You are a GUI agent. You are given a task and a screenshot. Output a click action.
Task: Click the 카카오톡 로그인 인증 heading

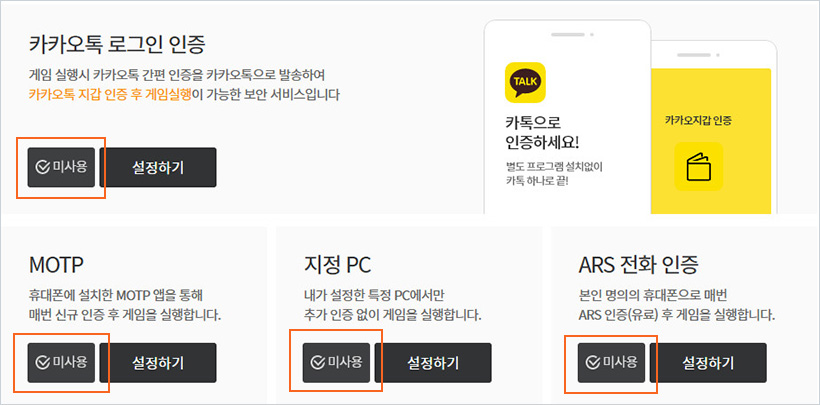[124, 44]
